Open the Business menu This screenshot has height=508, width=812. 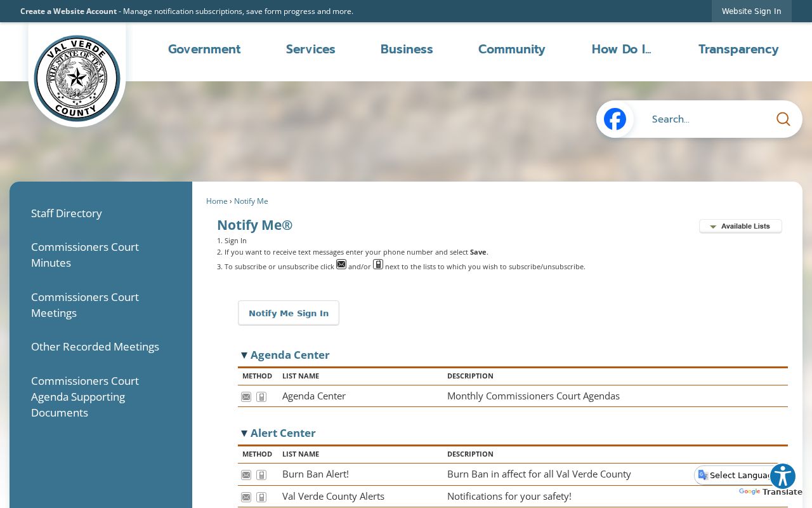tap(407, 50)
